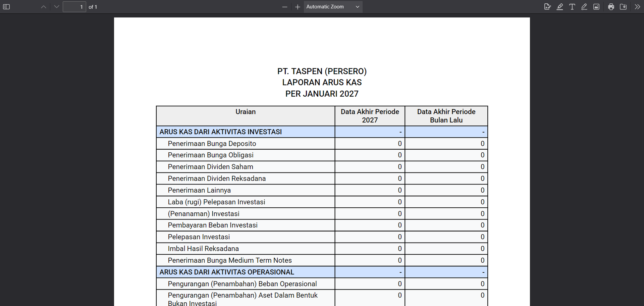Click Bulan Lalu dash in AKTIVITAS INVESTASI row
Screen dimensions: 644x306
pyautogui.click(x=483, y=132)
